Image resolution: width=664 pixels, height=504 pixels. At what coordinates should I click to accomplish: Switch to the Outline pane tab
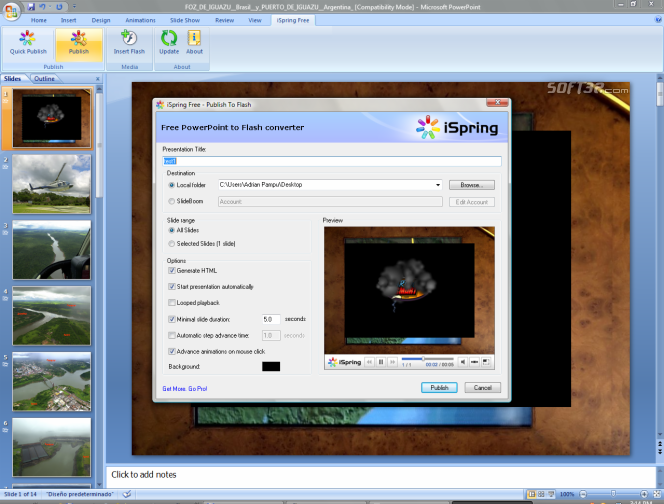coord(44,79)
